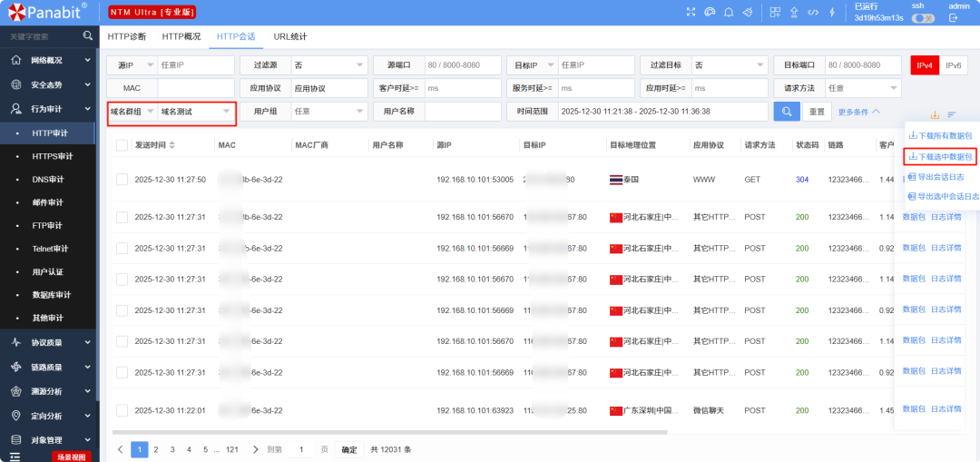
Task: Open the 目标IP type dropdown
Action: click(532, 65)
